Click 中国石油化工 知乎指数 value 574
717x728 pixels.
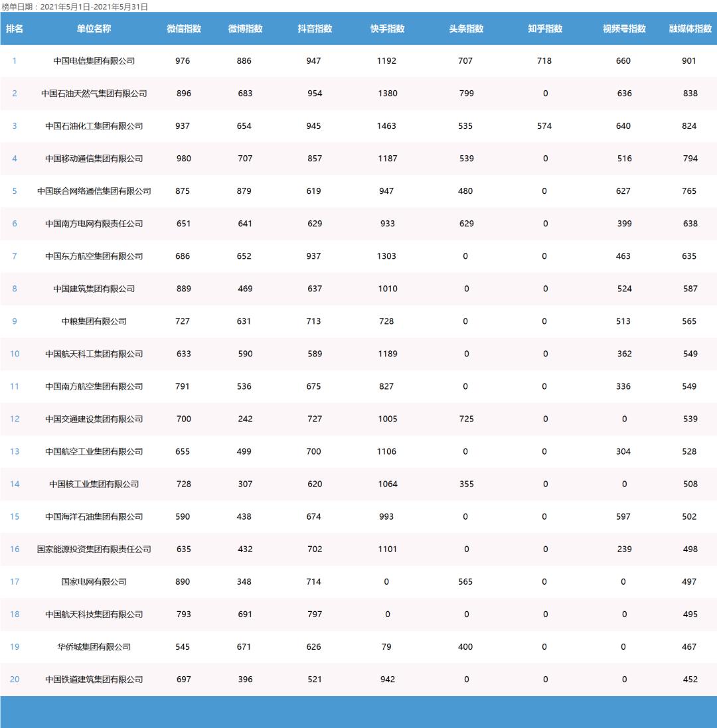click(x=544, y=126)
